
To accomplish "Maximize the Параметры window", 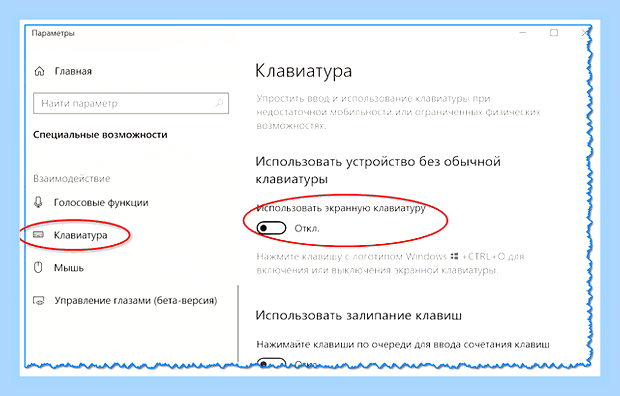I will (x=554, y=33).
